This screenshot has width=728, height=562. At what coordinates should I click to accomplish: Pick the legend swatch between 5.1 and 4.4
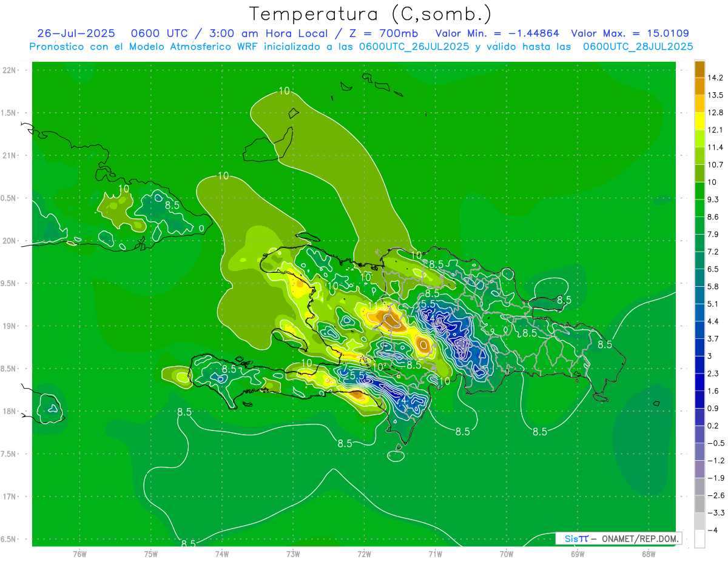tap(699, 312)
